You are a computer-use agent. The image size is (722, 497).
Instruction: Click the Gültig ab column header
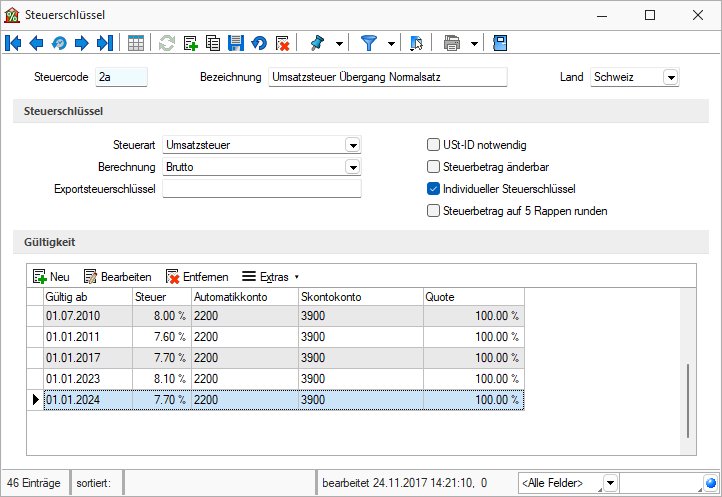coord(85,297)
